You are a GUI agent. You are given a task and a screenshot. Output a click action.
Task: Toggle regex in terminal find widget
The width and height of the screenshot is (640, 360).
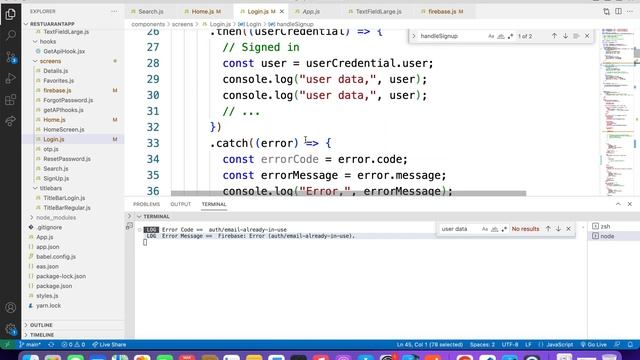504,229
